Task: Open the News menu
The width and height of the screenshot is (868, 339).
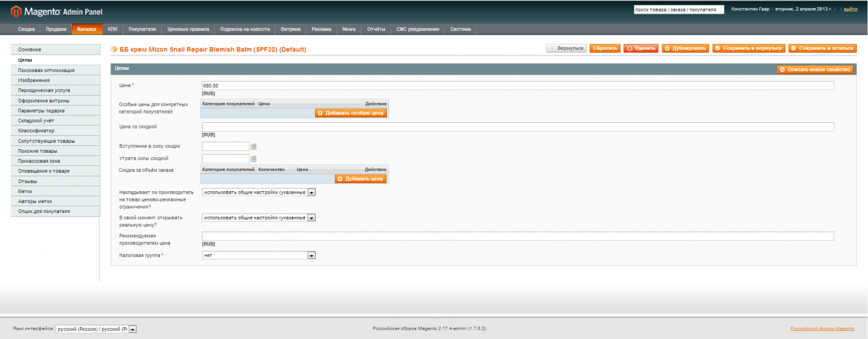Action: click(349, 29)
